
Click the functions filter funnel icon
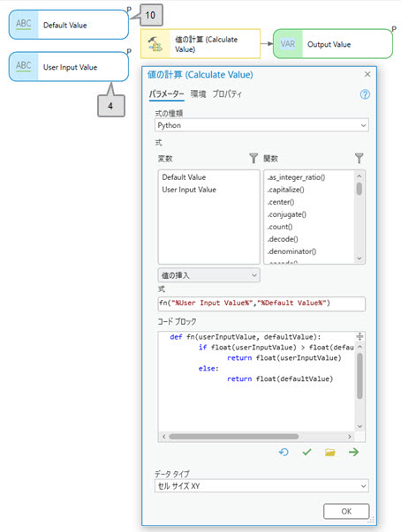359,158
